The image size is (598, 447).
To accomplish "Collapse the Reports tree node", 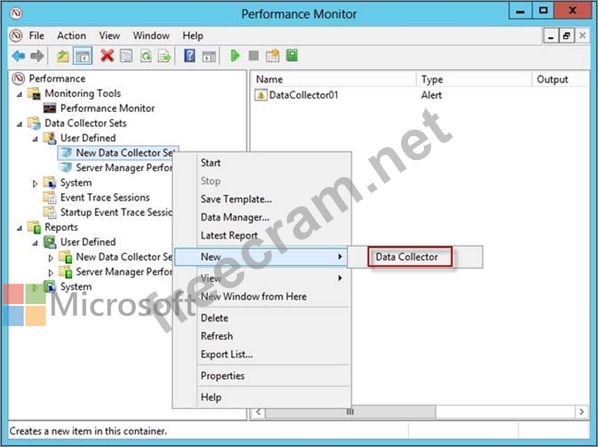I will (20, 228).
